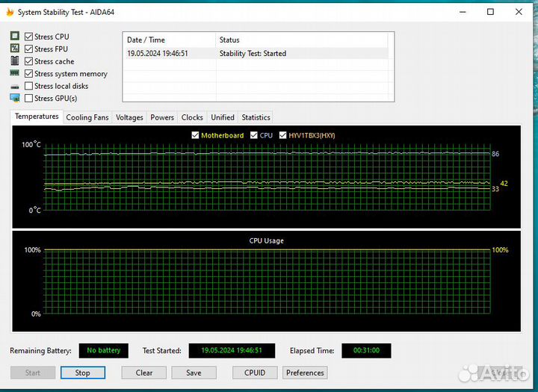Viewport: 538px width, 392px height.
Task: Click the cache chip icon beside Stress cache
Action: [15, 60]
